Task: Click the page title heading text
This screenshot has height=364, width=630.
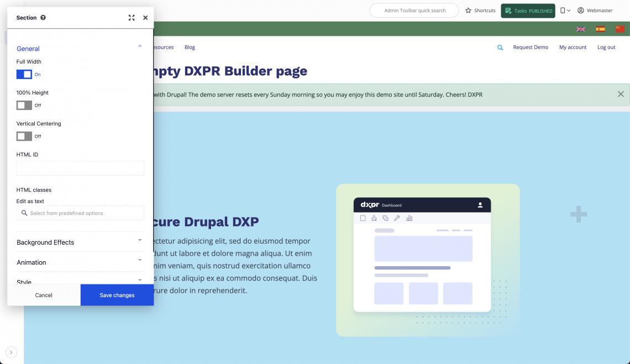Action: pos(230,71)
